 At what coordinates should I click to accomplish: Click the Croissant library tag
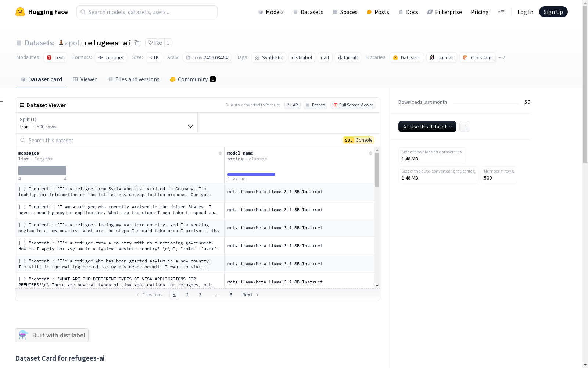(477, 57)
